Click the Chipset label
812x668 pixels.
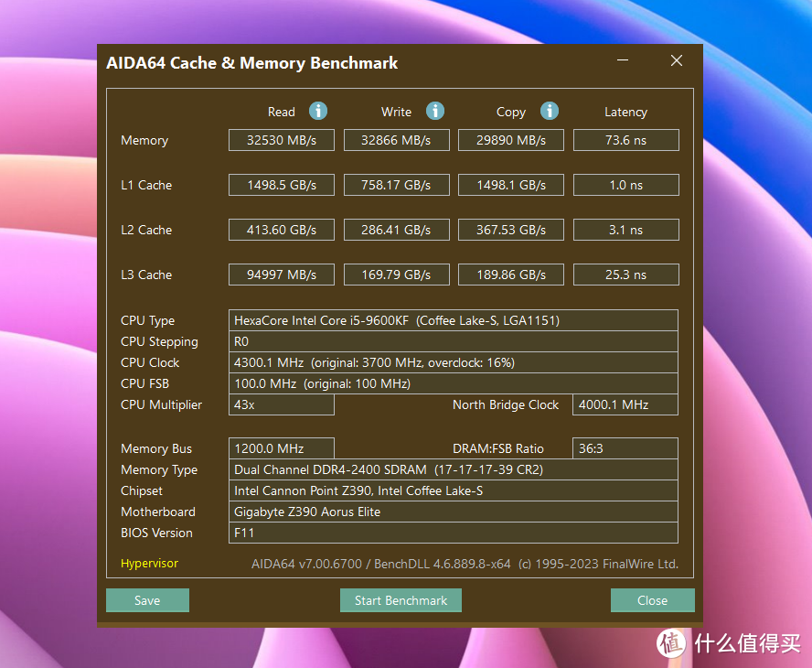coord(142,490)
